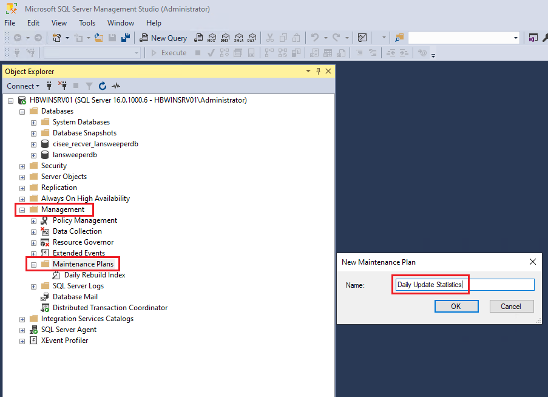This screenshot has height=398, width=548.
Task: Click the Database Engine Query icon
Action: 199,38
